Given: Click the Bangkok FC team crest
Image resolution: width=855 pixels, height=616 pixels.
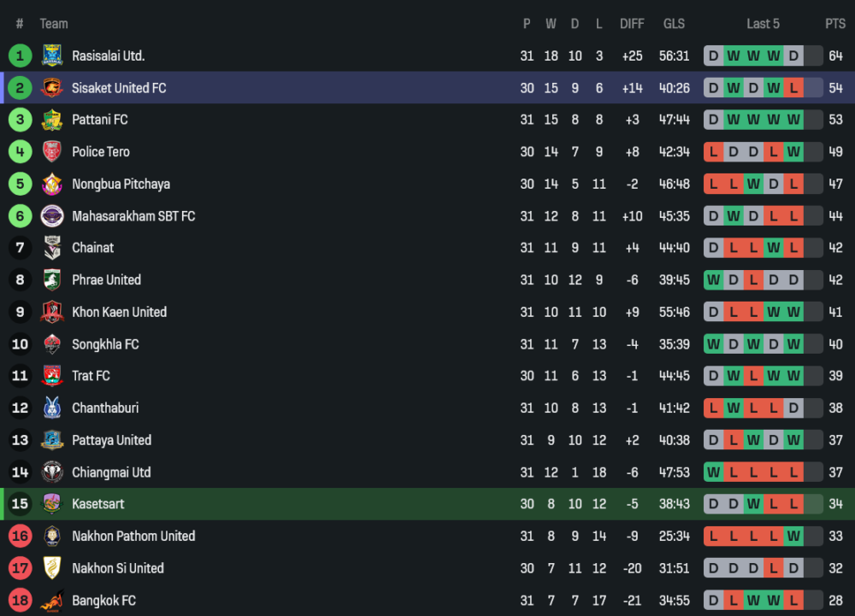Looking at the screenshot, I should (x=52, y=601).
